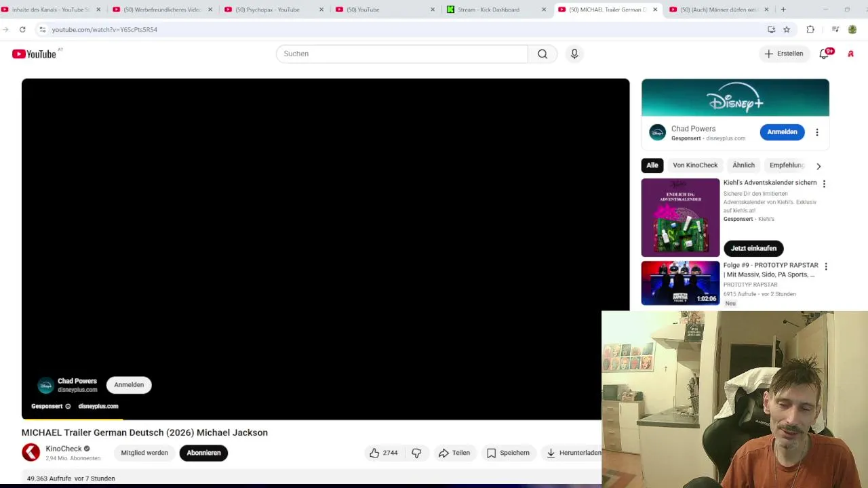Open PROTOTYP RAPSTAR video thumbnail

pos(680,283)
